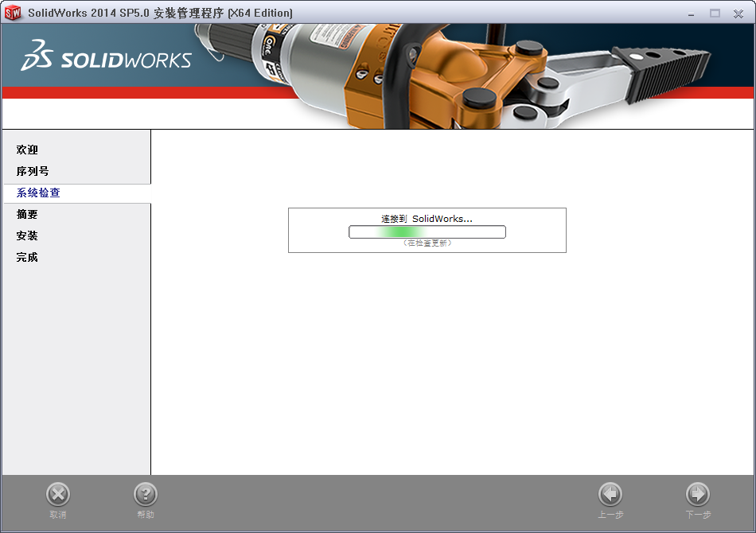Minimize the installer window

point(691,14)
